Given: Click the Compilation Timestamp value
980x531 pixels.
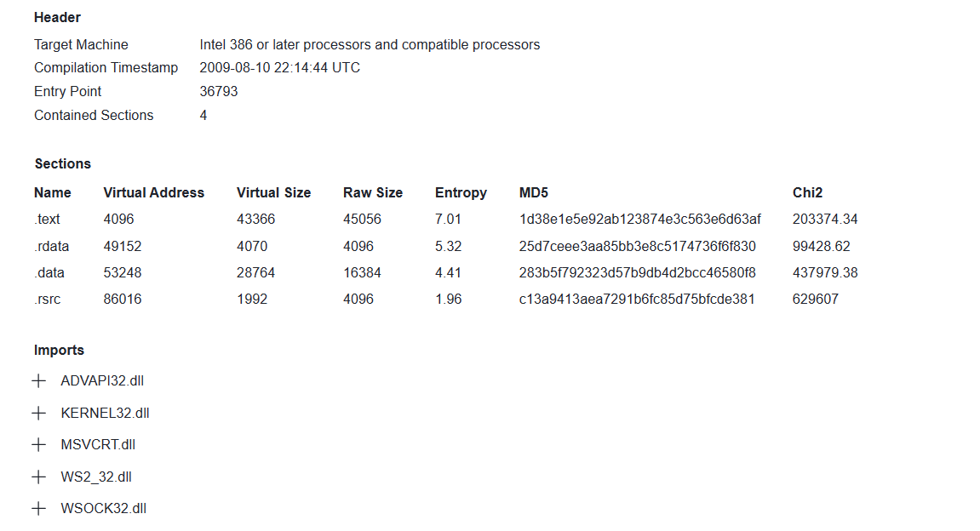Looking at the screenshot, I should (279, 68).
